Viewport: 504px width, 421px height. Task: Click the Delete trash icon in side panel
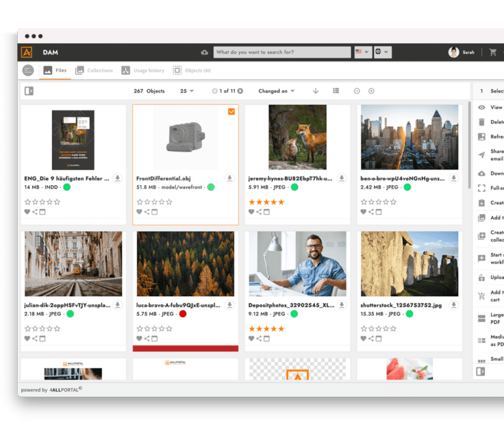tap(482, 122)
